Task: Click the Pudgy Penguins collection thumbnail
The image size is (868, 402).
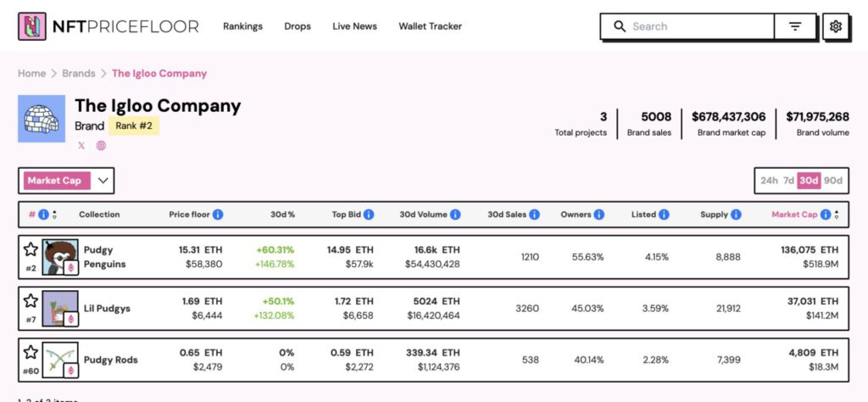Action: tap(59, 257)
